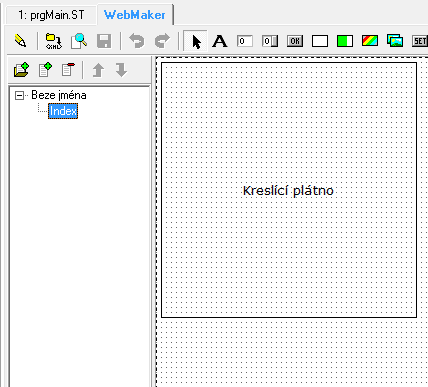The height and width of the screenshot is (387, 428).
Task: Collapse the 'Beze jména' tree node
Action: tap(19, 96)
